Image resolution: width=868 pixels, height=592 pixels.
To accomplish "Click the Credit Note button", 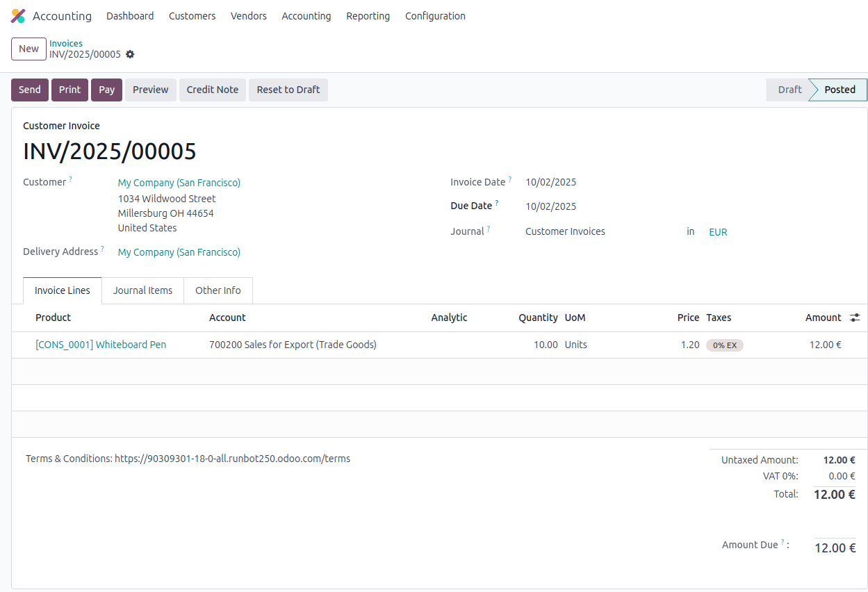I will click(213, 90).
